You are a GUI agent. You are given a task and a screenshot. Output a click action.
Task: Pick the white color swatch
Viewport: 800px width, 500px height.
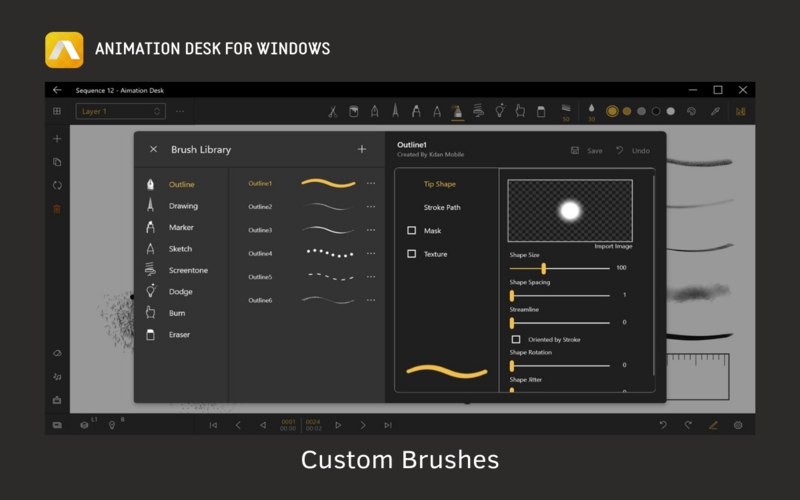pyautogui.click(x=671, y=111)
